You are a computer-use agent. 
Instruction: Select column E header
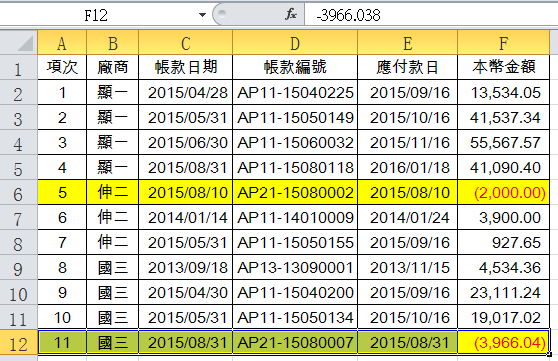(407, 43)
